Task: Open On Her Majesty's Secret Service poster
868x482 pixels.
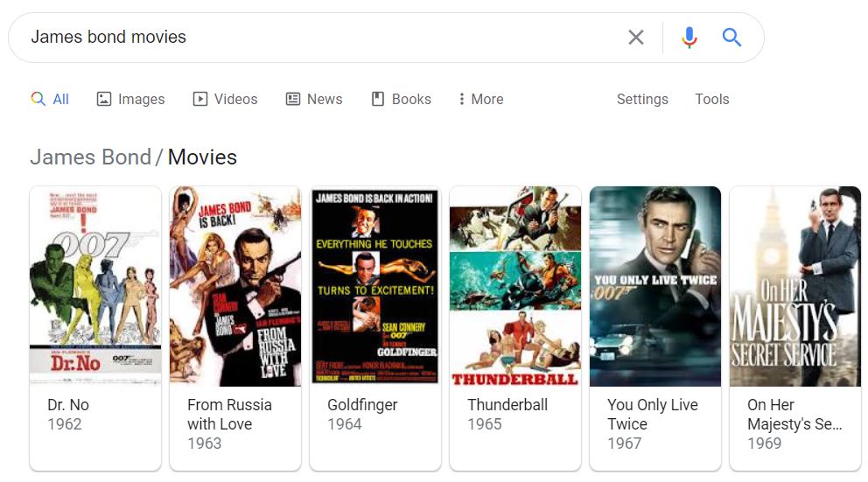Action: coord(795,286)
